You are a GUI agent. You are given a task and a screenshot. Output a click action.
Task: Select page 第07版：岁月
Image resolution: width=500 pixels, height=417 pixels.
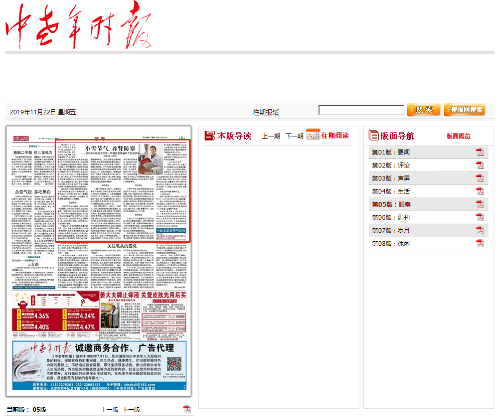tap(391, 230)
